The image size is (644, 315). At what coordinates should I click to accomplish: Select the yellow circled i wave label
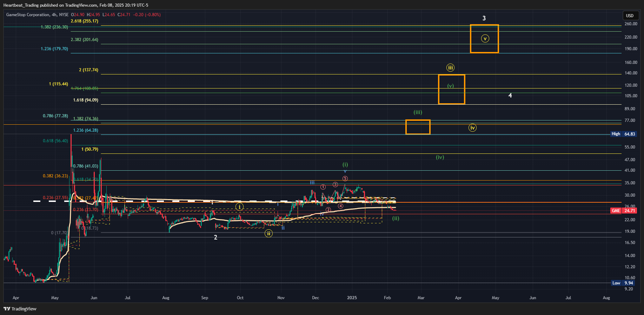coord(239,207)
